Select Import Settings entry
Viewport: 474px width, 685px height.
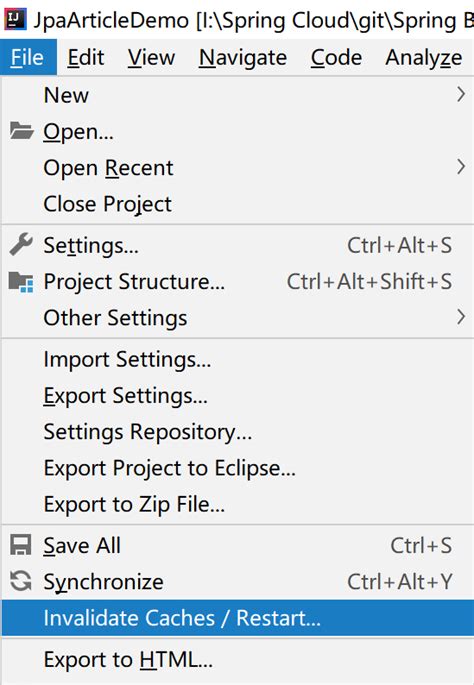238,360
